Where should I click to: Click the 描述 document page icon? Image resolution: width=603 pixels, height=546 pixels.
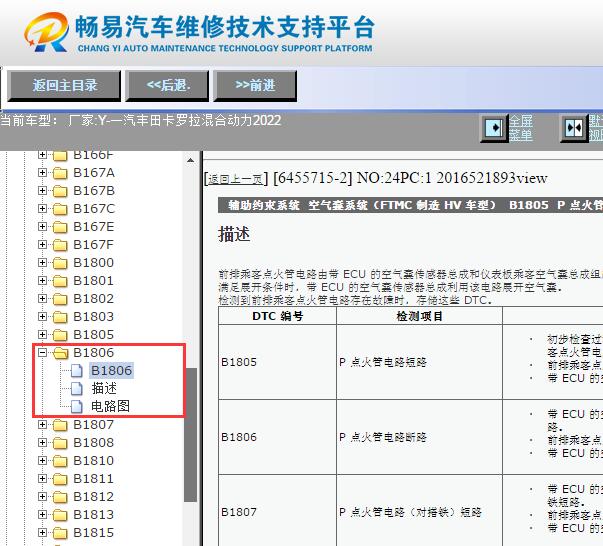click(x=77, y=389)
